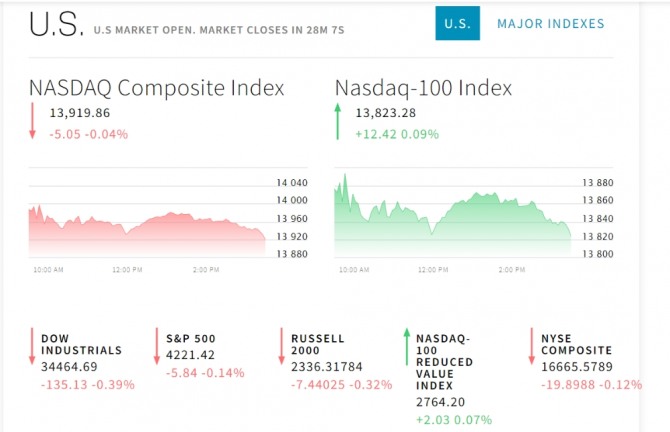
Task: Click the red arrow next to Russell 2000
Action: tap(283, 345)
